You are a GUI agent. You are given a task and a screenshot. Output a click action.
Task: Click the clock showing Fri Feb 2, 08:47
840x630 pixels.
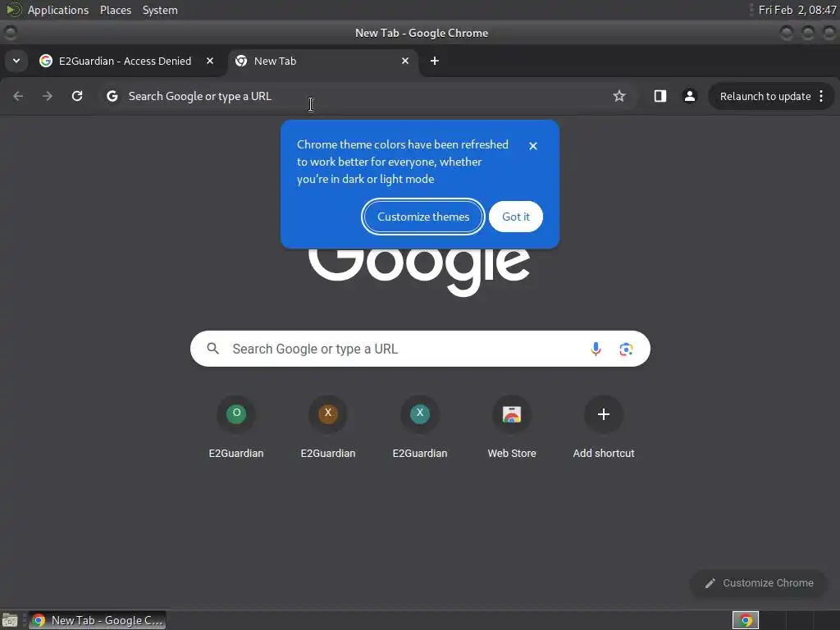(797, 10)
